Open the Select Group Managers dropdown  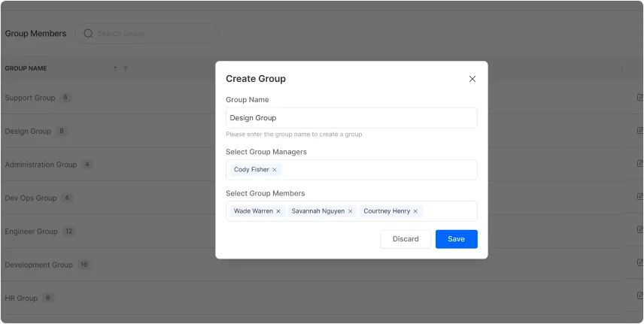click(x=376, y=170)
